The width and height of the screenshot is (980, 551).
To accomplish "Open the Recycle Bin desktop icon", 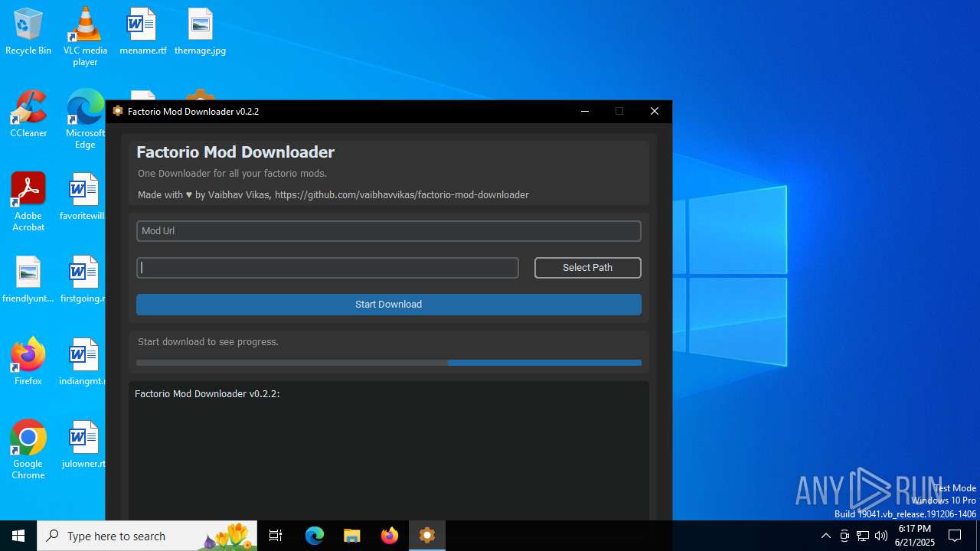I will tap(28, 32).
